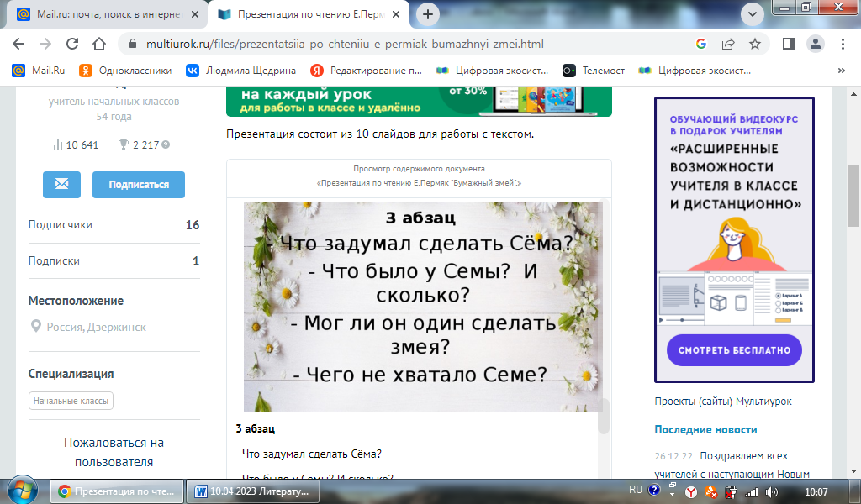Open the Подписчики list

114,225
